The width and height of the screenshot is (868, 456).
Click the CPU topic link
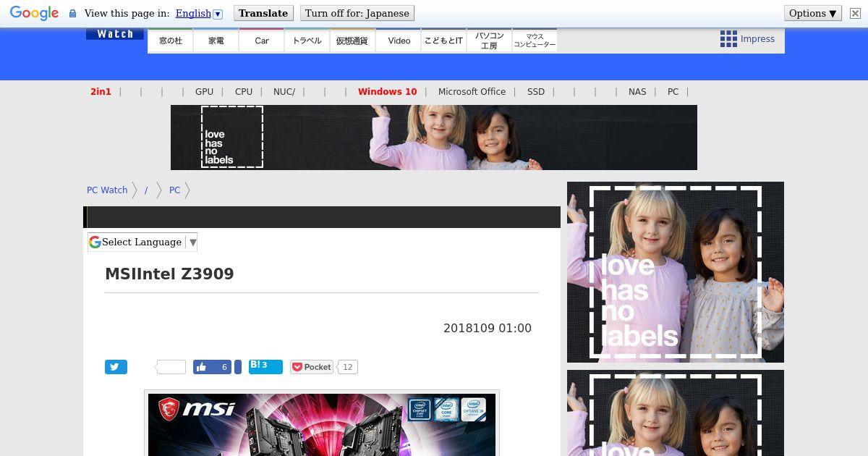click(x=244, y=92)
